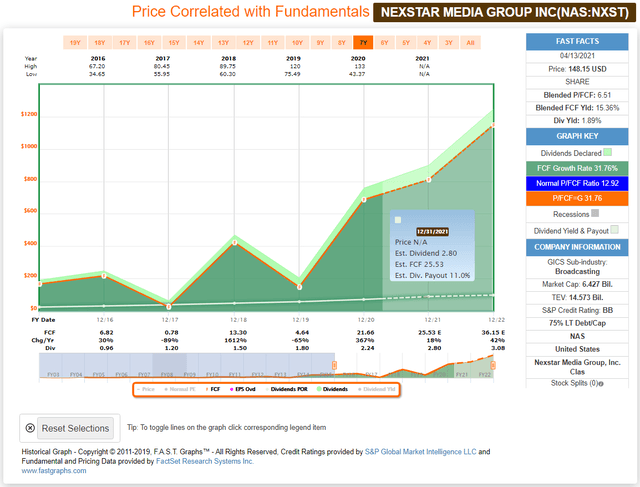Screen dimensions: 640x487
Task: Toggle FCF line in chart legend
Action: [x=213, y=389]
